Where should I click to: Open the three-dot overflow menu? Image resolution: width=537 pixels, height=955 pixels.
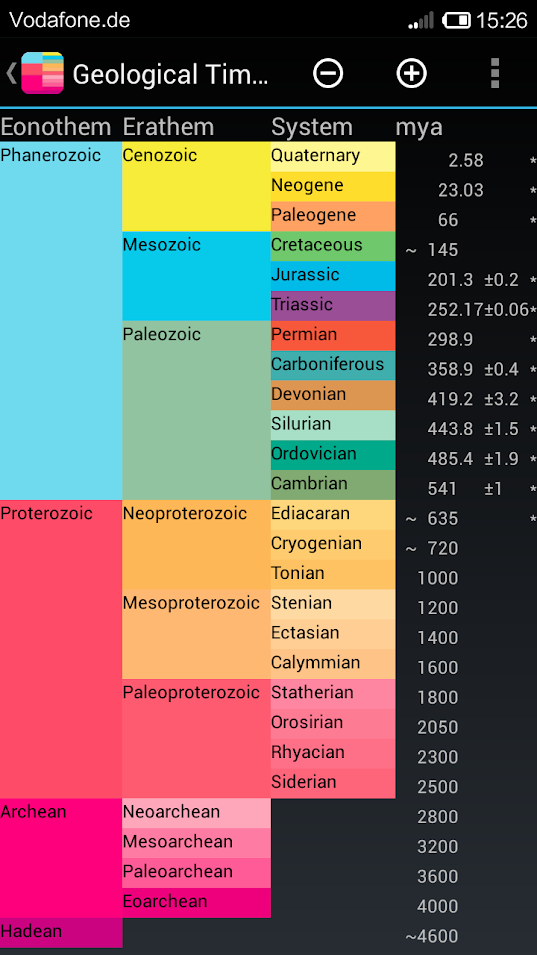pyautogui.click(x=495, y=74)
